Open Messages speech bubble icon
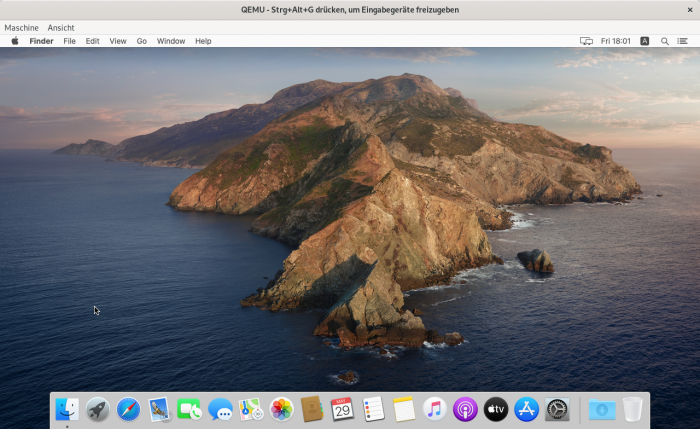This screenshot has width=700, height=429. click(x=220, y=409)
